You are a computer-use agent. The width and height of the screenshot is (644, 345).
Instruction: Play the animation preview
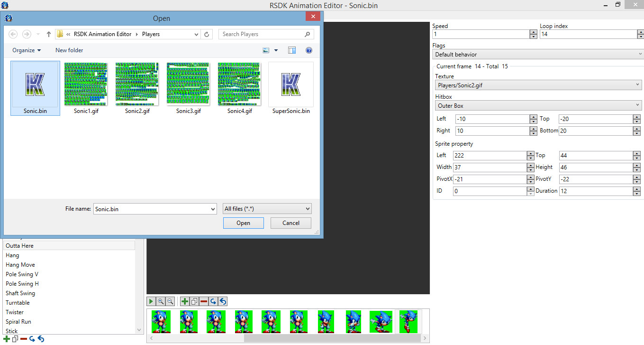(151, 301)
